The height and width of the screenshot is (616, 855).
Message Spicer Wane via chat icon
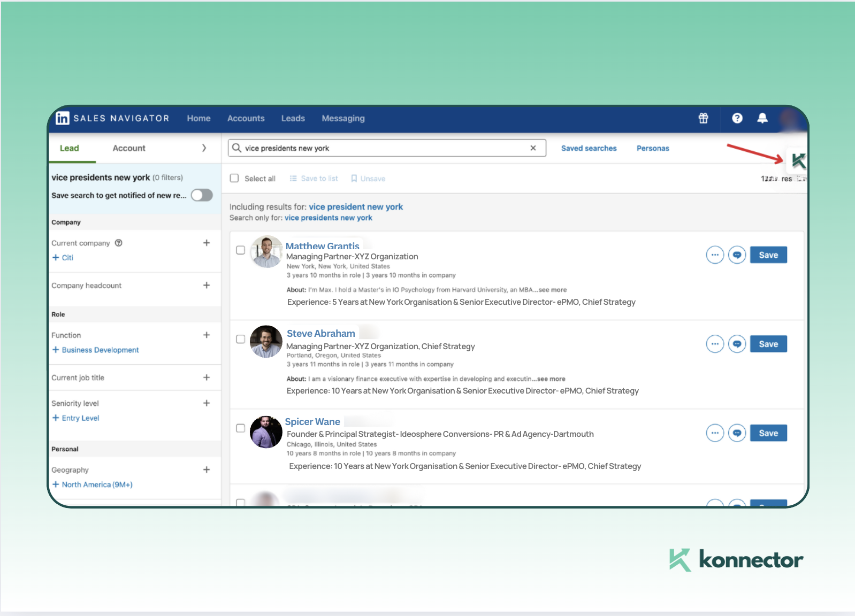737,433
